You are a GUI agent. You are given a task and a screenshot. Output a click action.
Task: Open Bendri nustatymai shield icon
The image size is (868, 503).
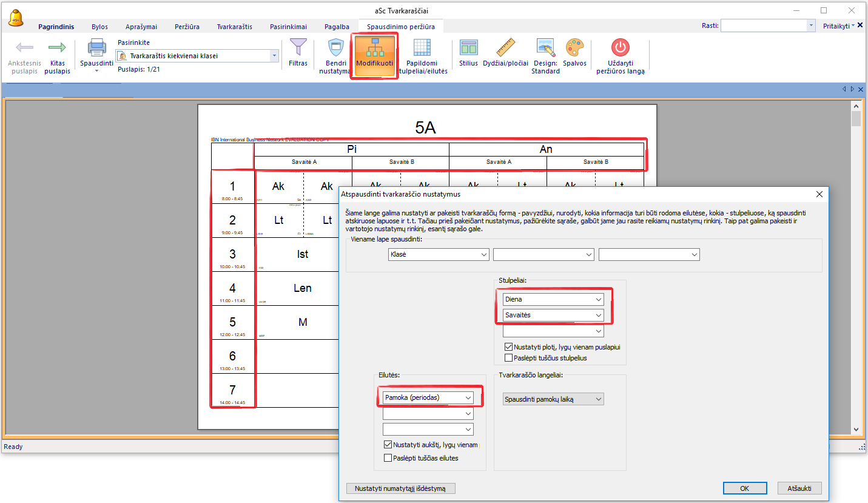(335, 48)
